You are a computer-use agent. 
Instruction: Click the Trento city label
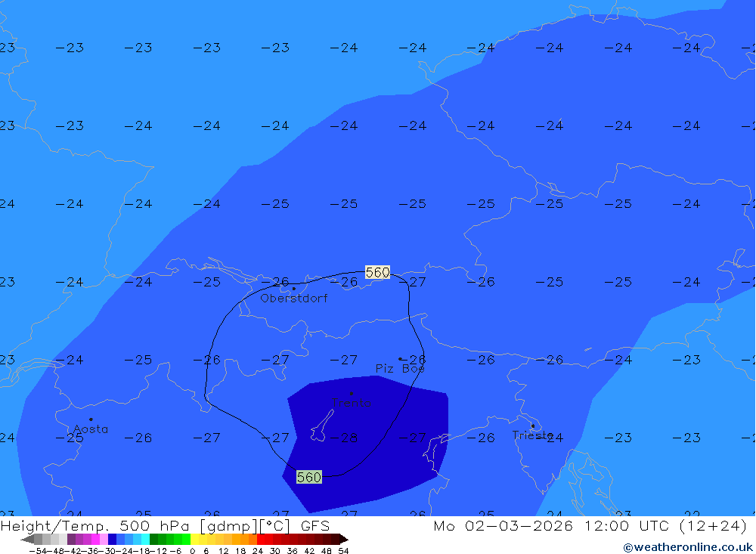352,403
